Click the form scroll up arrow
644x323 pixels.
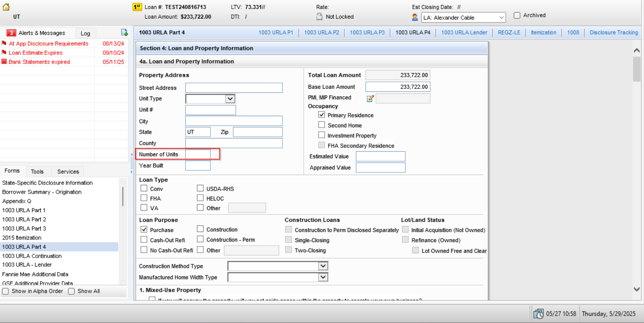click(x=637, y=50)
